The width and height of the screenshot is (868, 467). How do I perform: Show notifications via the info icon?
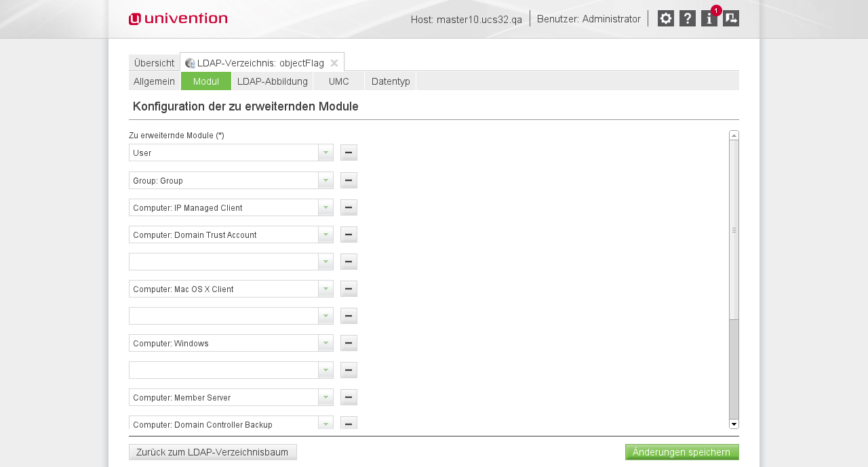click(709, 18)
